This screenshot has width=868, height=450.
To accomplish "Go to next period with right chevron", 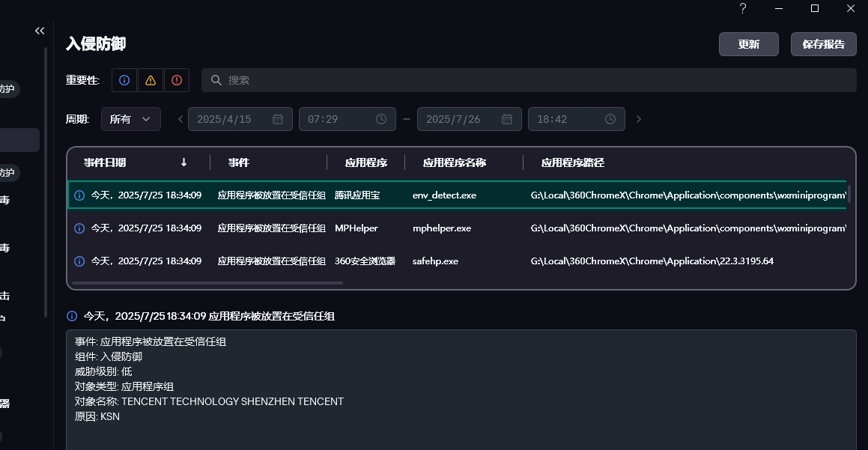I will pyautogui.click(x=639, y=119).
